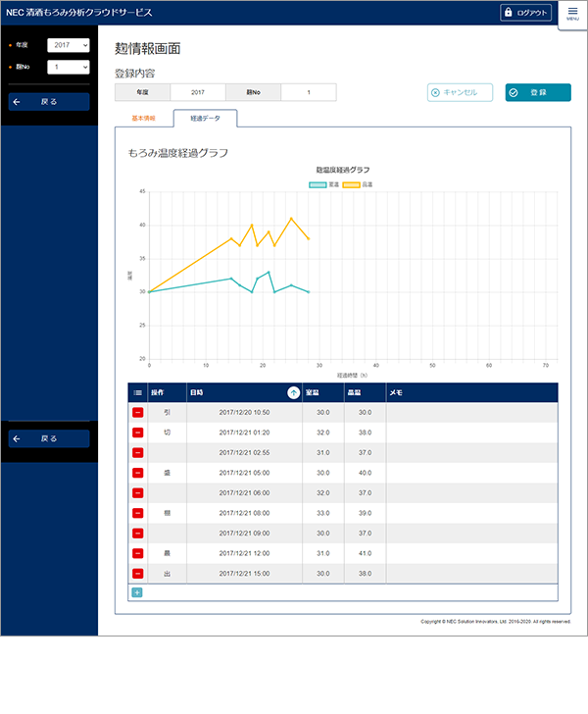Add a new row with plus icon
588x714 pixels.
click(x=136, y=591)
